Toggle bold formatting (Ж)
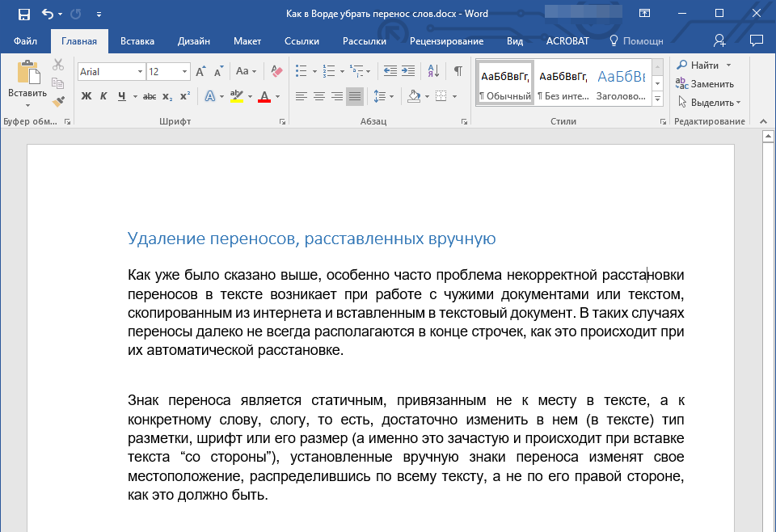776x532 pixels. tap(86, 97)
